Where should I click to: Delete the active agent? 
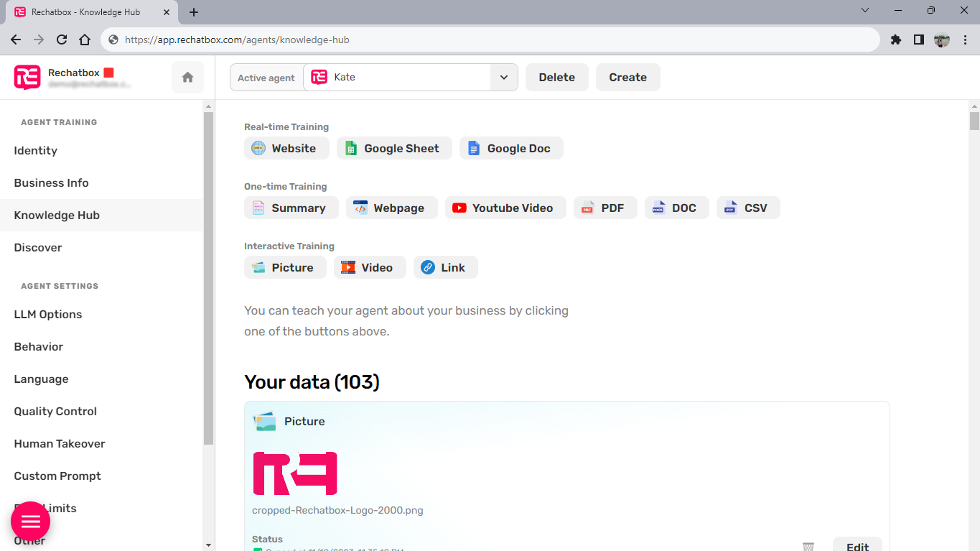(x=557, y=78)
